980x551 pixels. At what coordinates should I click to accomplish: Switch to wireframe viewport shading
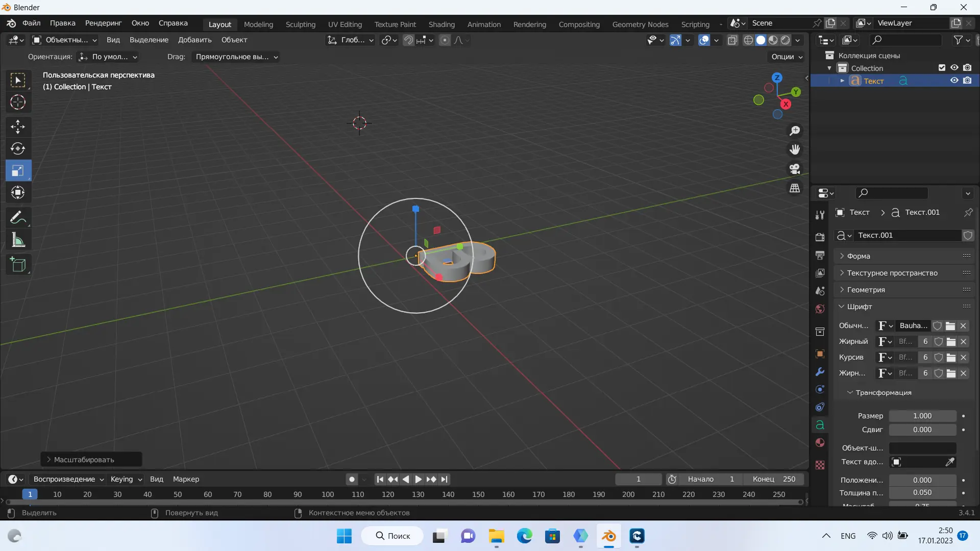pyautogui.click(x=748, y=40)
